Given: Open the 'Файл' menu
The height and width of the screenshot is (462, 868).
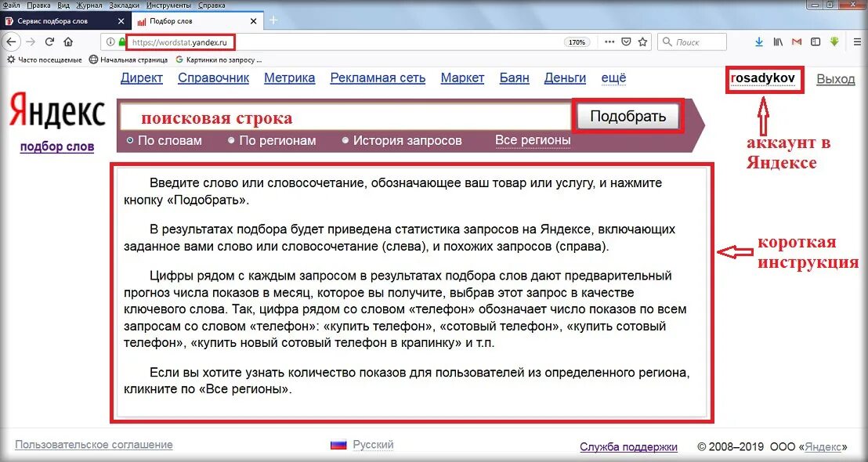Looking at the screenshot, I should pyautogui.click(x=12, y=5).
